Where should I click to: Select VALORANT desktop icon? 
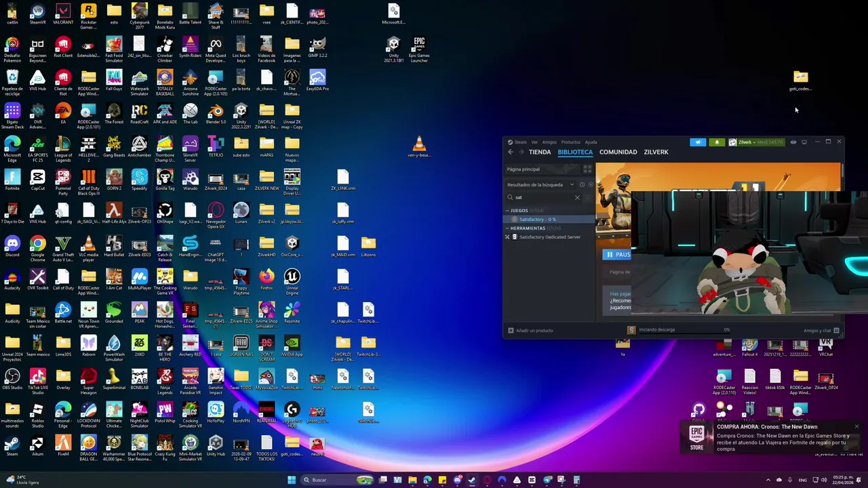[x=63, y=14]
